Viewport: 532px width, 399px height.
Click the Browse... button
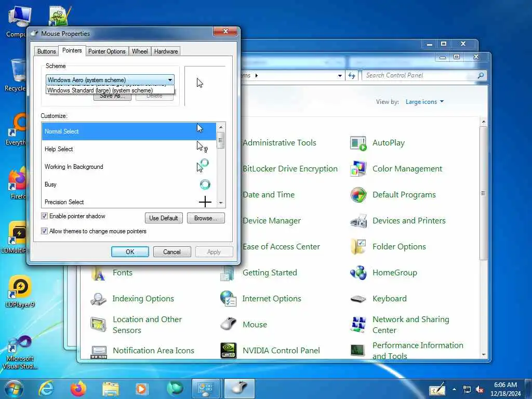206,218
